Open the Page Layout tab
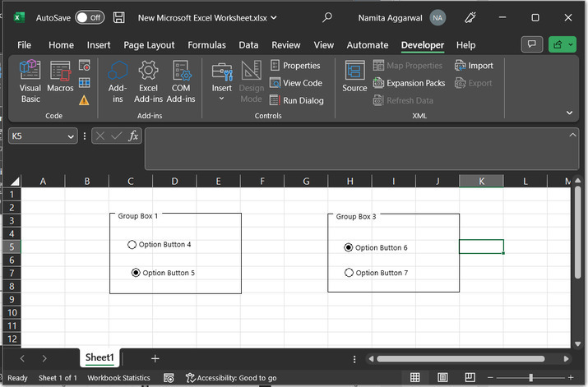The height and width of the screenshot is (387, 588). click(x=149, y=45)
